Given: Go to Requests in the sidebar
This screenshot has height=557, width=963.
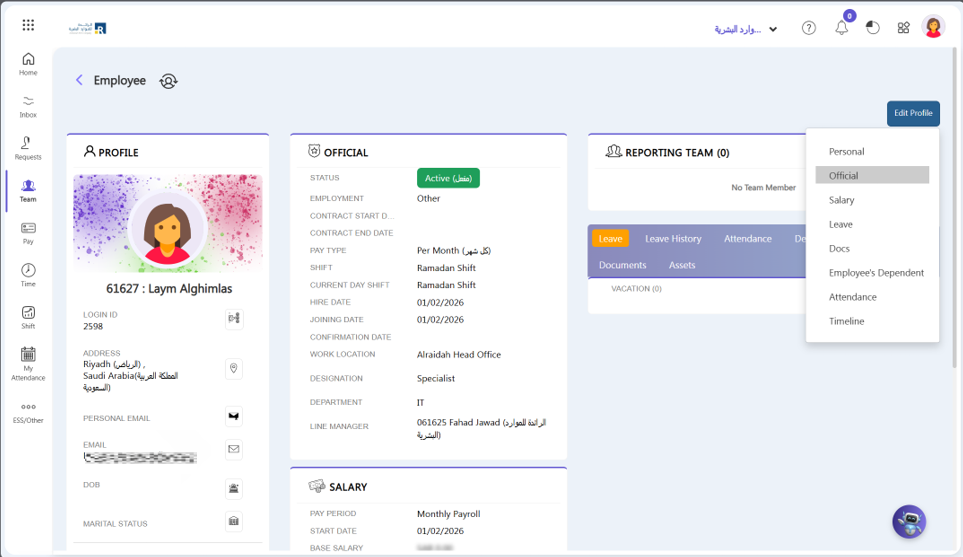Looking at the screenshot, I should (x=28, y=148).
